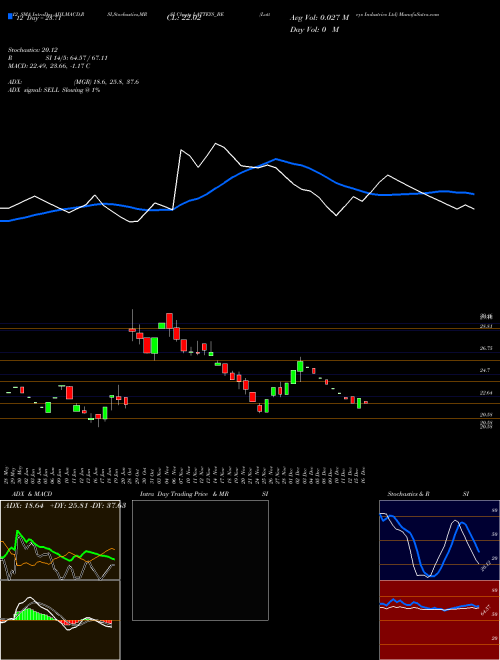
Task: Click the 'ADX & MACD' panel title
Action: (32, 494)
